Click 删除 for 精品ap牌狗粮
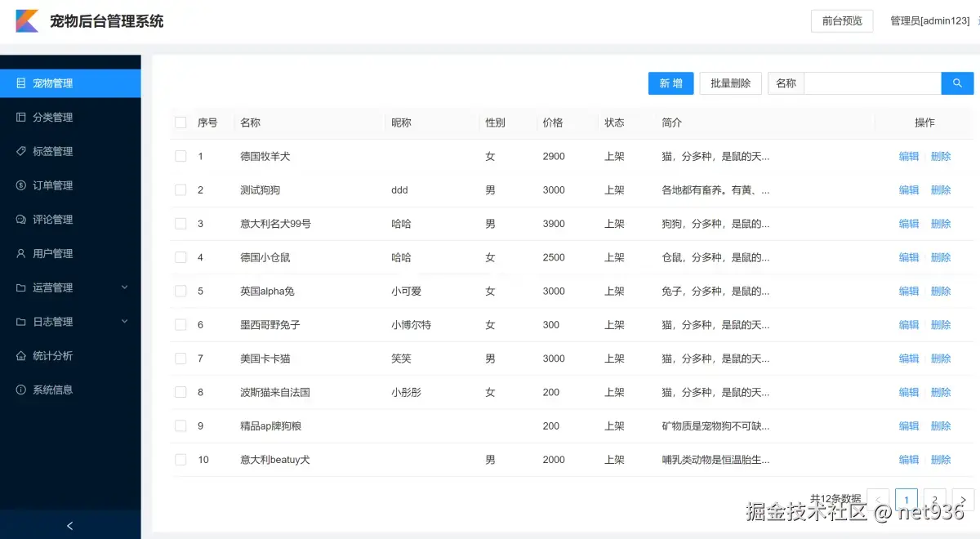The width and height of the screenshot is (980, 539). (941, 426)
